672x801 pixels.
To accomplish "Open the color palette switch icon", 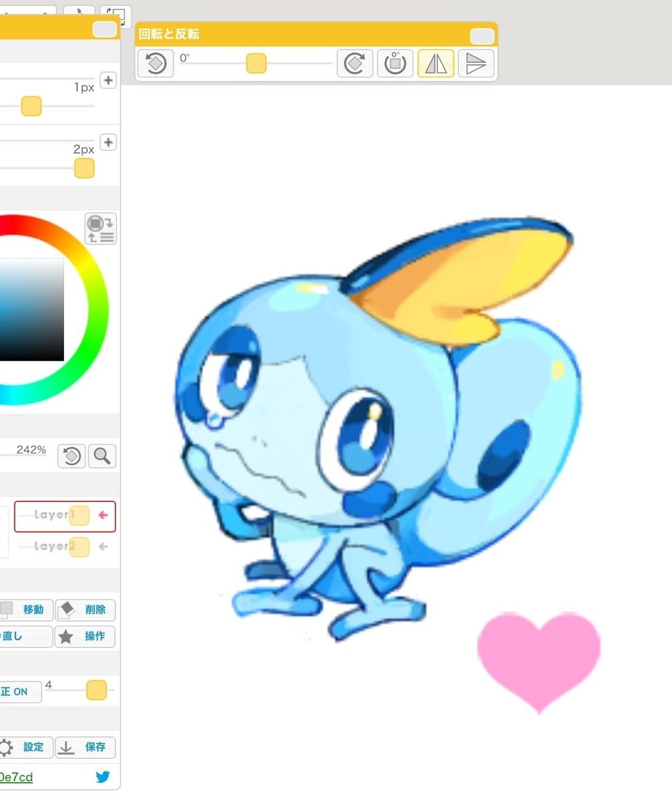I will pos(101,228).
